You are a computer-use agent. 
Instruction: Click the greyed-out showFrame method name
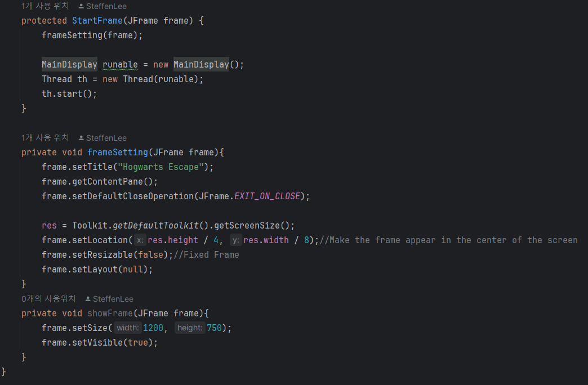click(110, 313)
